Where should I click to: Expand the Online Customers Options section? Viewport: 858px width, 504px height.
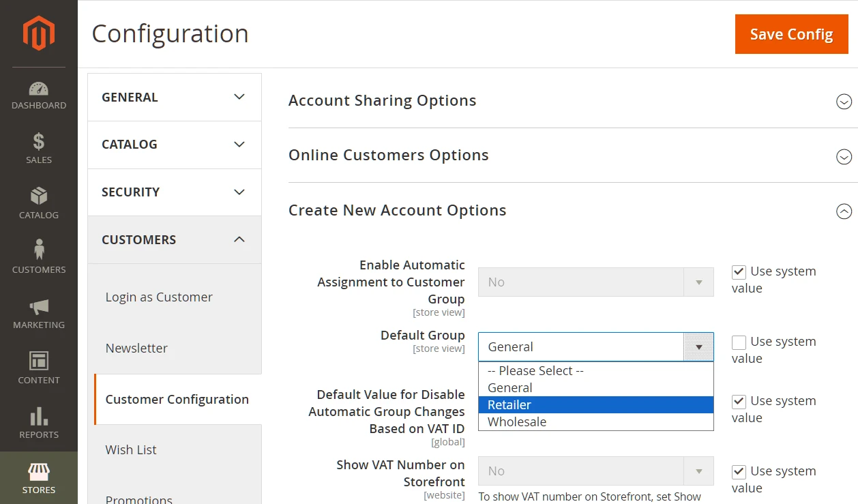tap(844, 156)
